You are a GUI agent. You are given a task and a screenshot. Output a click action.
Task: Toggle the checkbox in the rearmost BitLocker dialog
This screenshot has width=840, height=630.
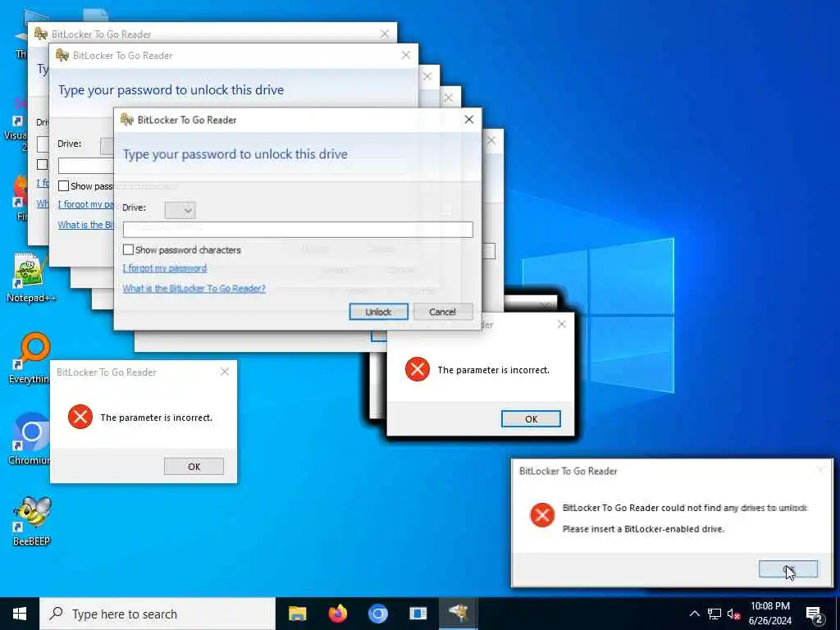pyautogui.click(x=43, y=164)
